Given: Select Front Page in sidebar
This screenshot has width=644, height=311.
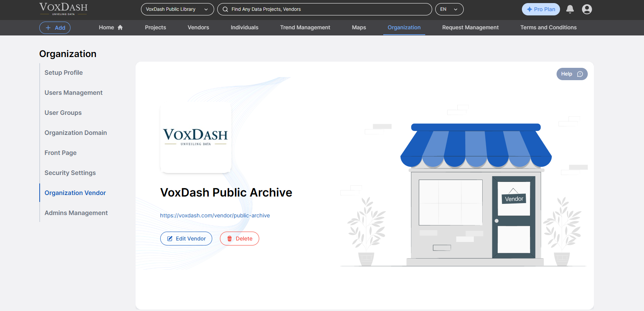Looking at the screenshot, I should point(60,153).
